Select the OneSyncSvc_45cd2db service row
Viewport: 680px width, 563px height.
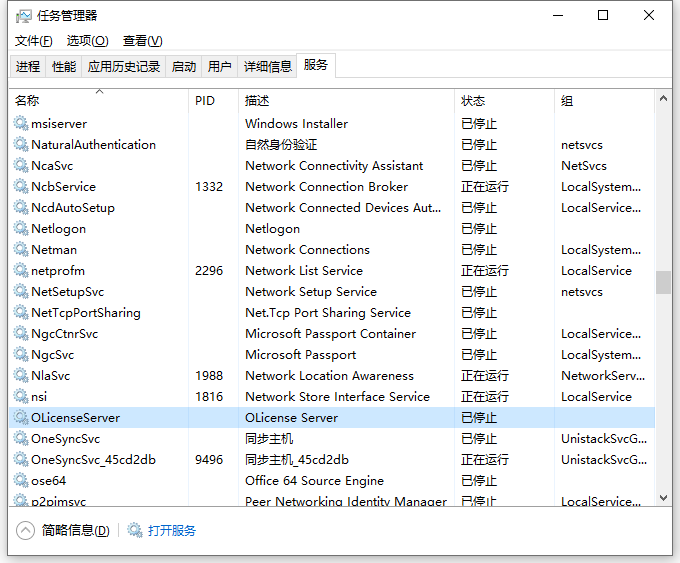click(332, 459)
